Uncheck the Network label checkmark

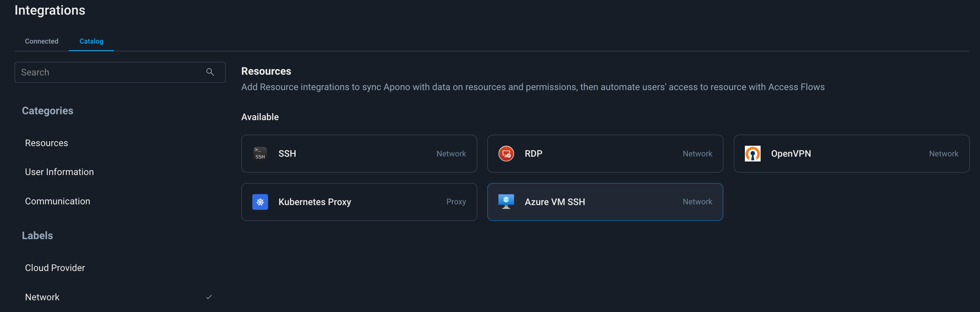click(209, 297)
